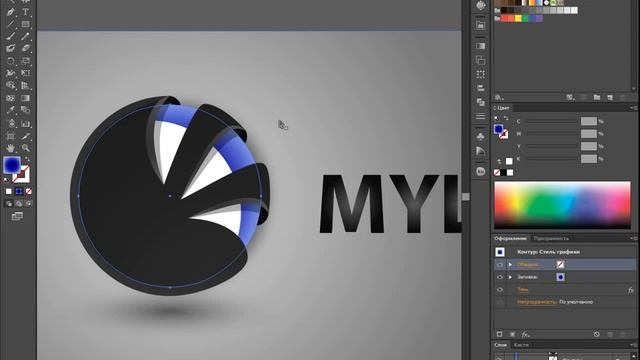Set paint mode to None in toolbox
Image resolution: width=640 pixels, height=360 pixels.
pos(29,191)
